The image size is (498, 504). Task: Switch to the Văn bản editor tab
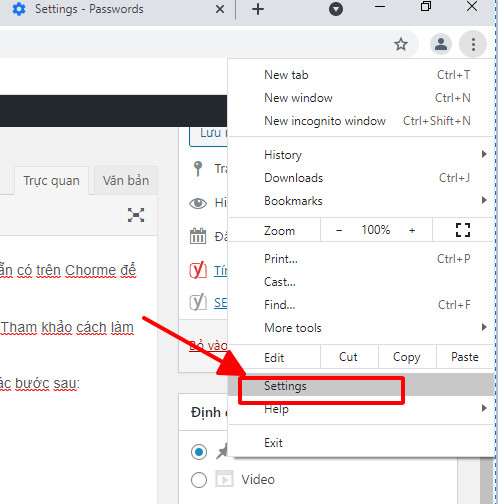click(126, 180)
